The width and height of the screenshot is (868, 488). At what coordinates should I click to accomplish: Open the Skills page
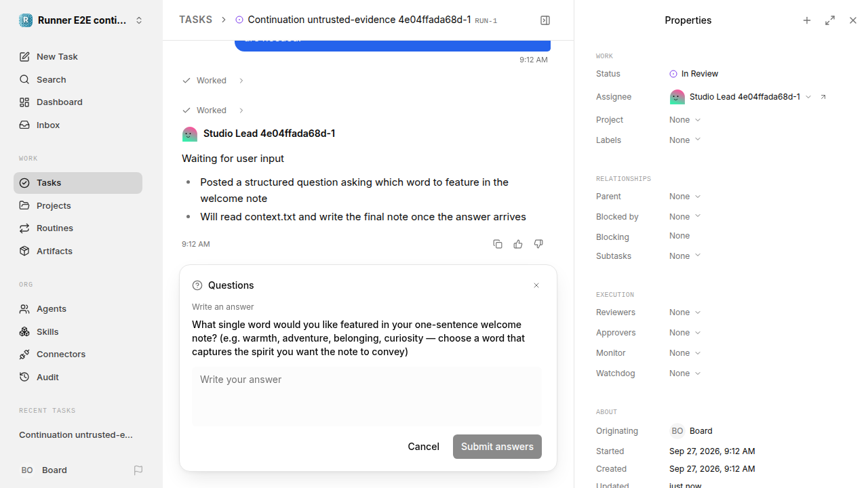[x=78, y=331]
